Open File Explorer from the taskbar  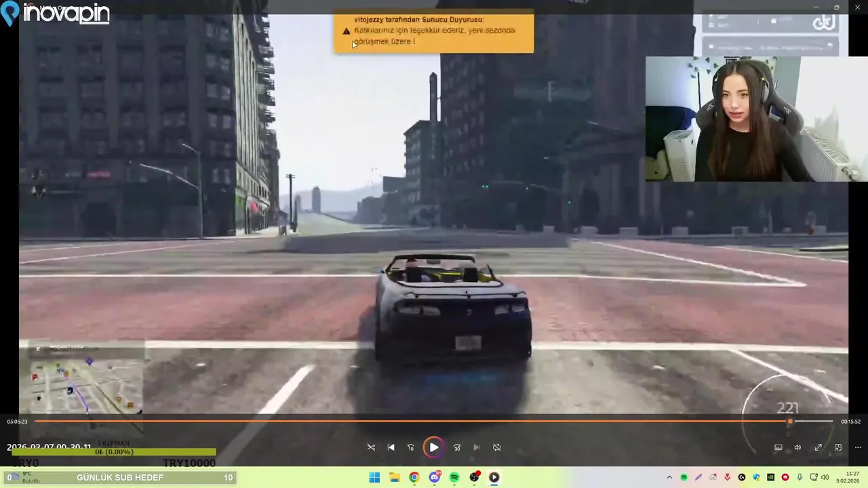(x=394, y=477)
